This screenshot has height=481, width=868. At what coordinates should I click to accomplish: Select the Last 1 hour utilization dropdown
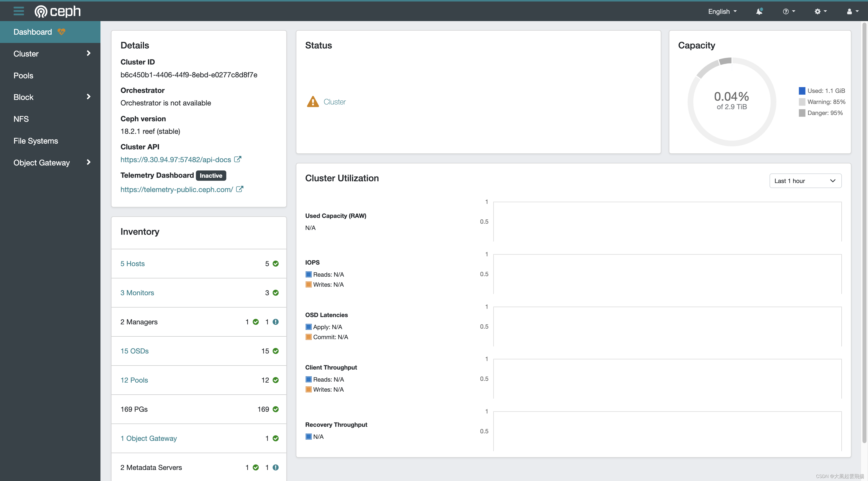[x=803, y=180]
